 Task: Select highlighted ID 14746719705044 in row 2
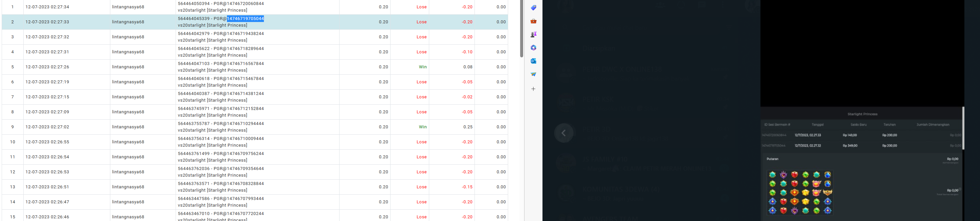245,19
